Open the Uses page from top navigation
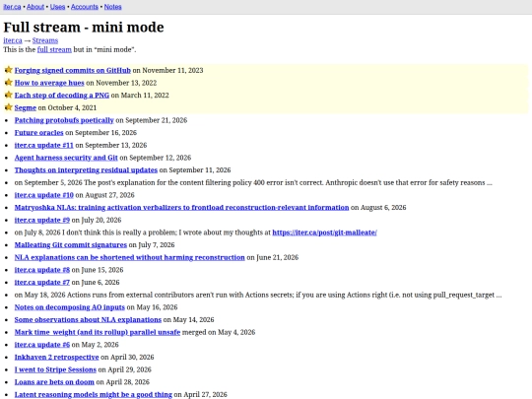This screenshot has height=399, width=532. click(57, 7)
